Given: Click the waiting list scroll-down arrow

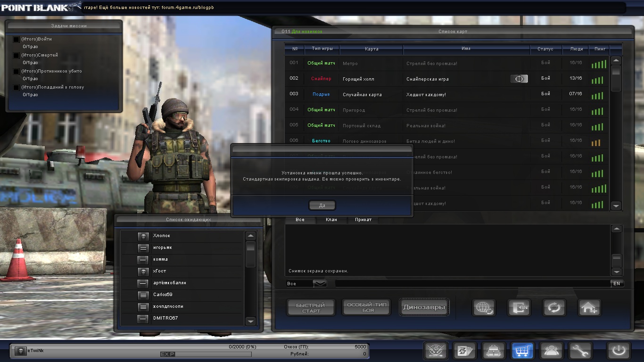Looking at the screenshot, I should coord(251,321).
